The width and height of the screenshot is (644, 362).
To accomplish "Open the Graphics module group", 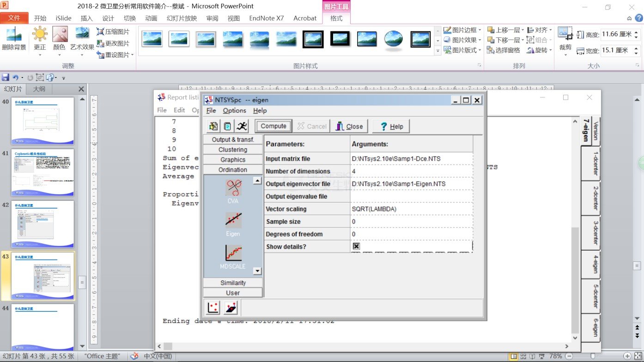I will (233, 160).
